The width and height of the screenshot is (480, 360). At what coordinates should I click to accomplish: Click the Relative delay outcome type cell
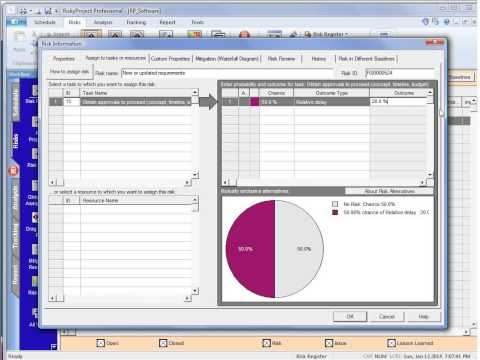[331, 102]
